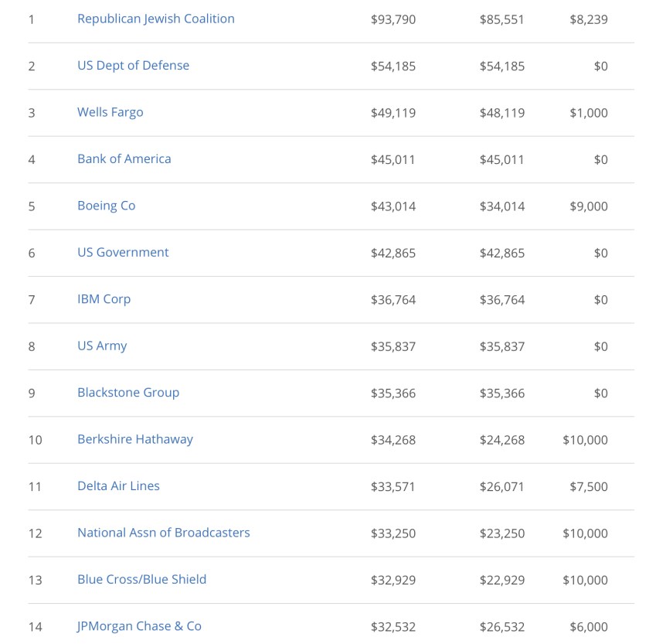Click the US Dept of Defense link
This screenshot has height=644, width=649.
tap(133, 66)
